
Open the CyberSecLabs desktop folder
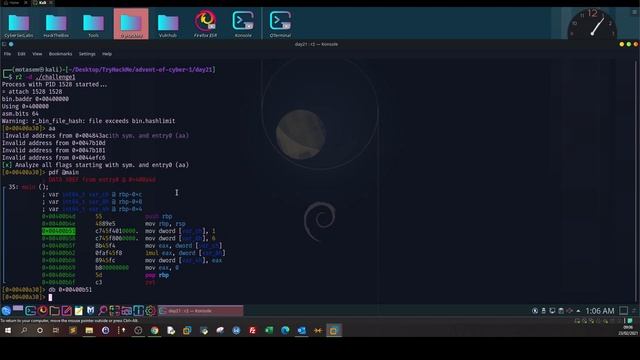[x=18, y=25]
